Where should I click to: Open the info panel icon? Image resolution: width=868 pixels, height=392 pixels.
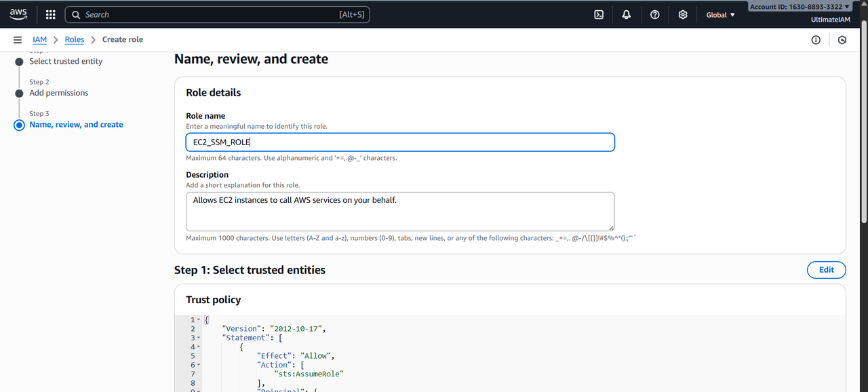816,40
